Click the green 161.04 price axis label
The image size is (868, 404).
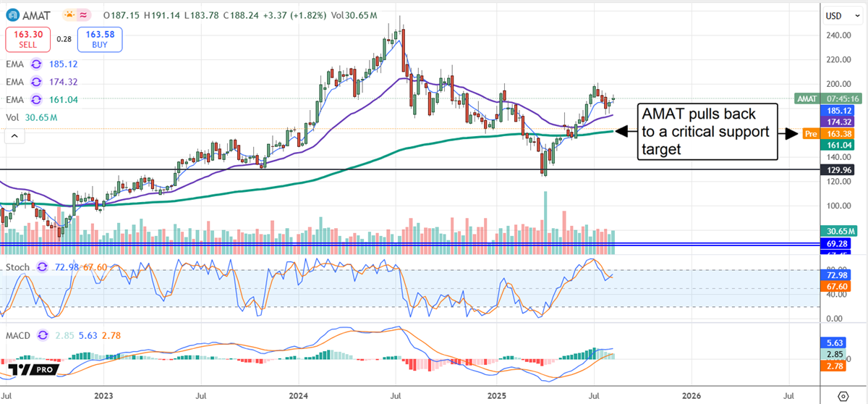(838, 146)
